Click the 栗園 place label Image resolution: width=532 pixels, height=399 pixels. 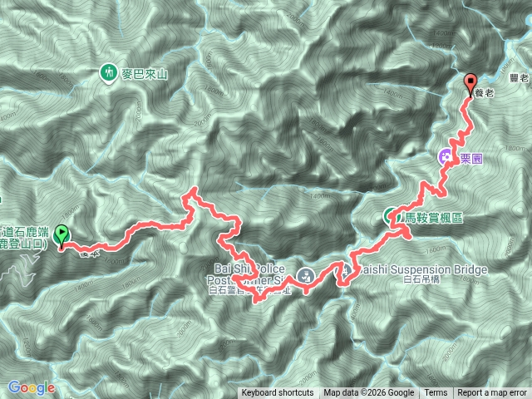pos(471,159)
